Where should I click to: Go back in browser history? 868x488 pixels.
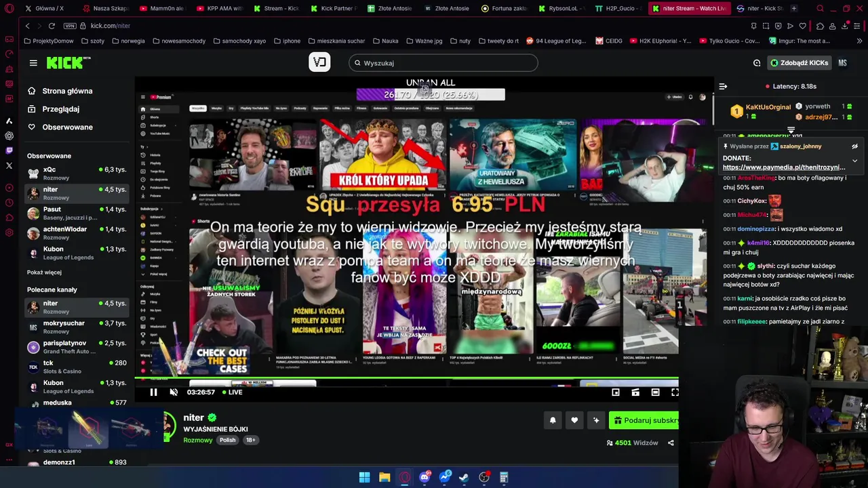pyautogui.click(x=27, y=26)
